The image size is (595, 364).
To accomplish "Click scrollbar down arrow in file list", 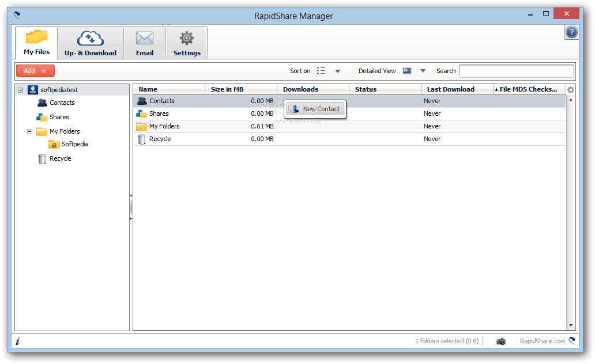I will coord(571,326).
